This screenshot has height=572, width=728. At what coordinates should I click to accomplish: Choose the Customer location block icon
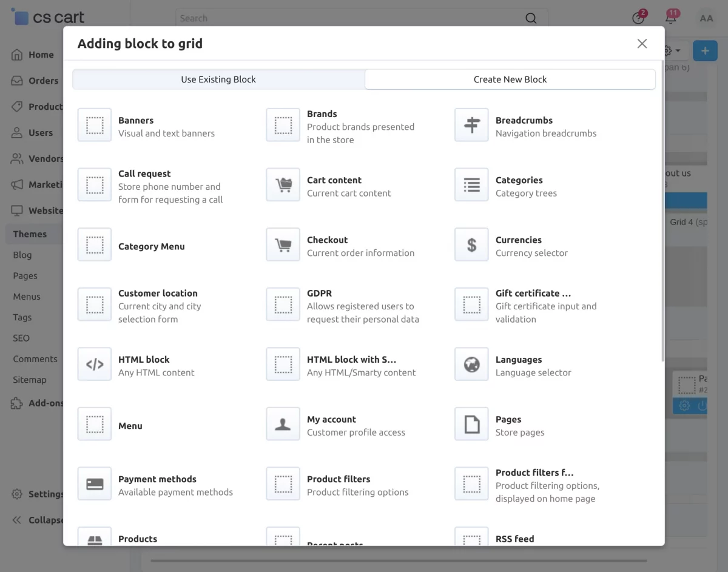(95, 305)
